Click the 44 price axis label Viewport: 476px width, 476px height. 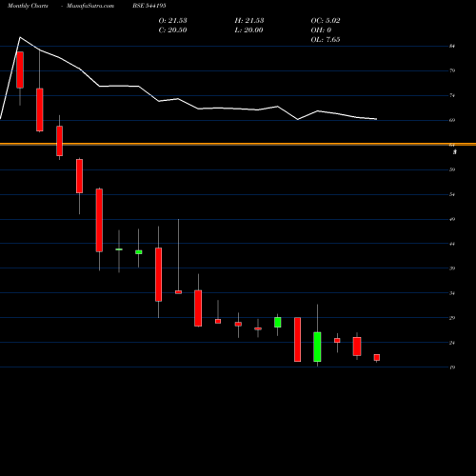coord(452,244)
